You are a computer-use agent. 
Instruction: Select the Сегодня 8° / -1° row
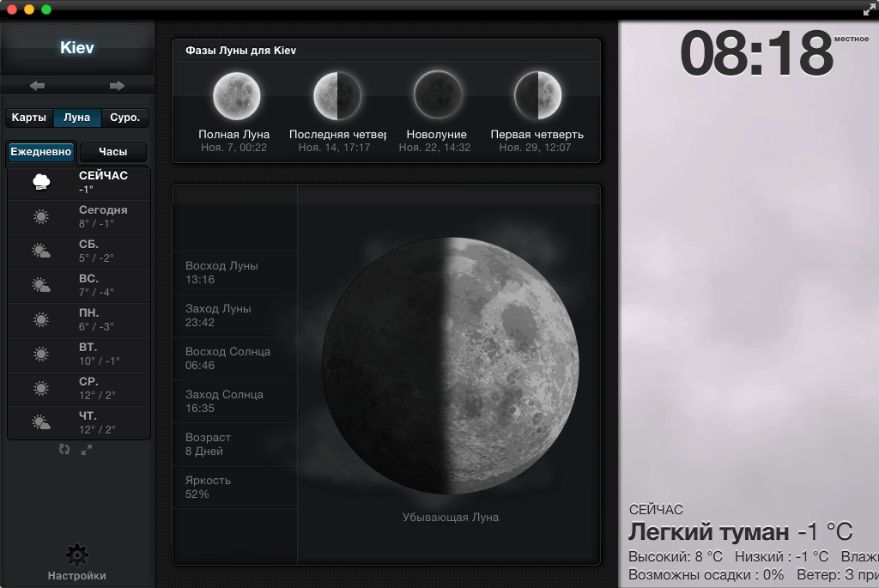click(78, 217)
